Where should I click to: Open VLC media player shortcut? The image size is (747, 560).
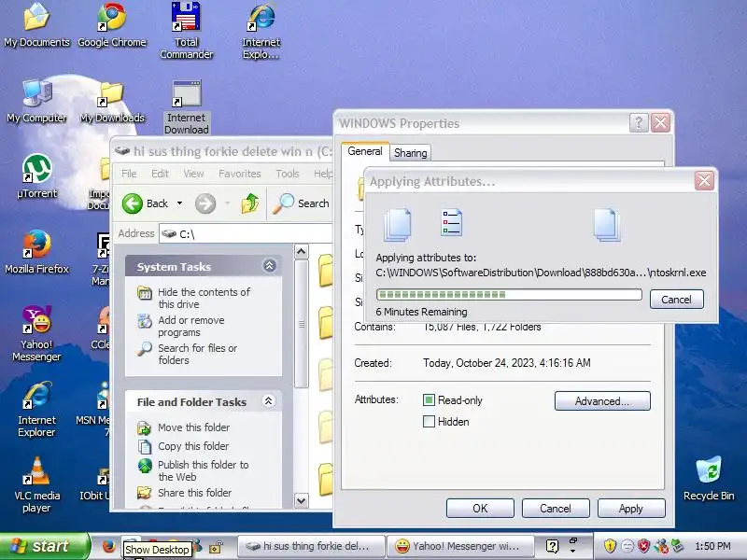pos(36,484)
